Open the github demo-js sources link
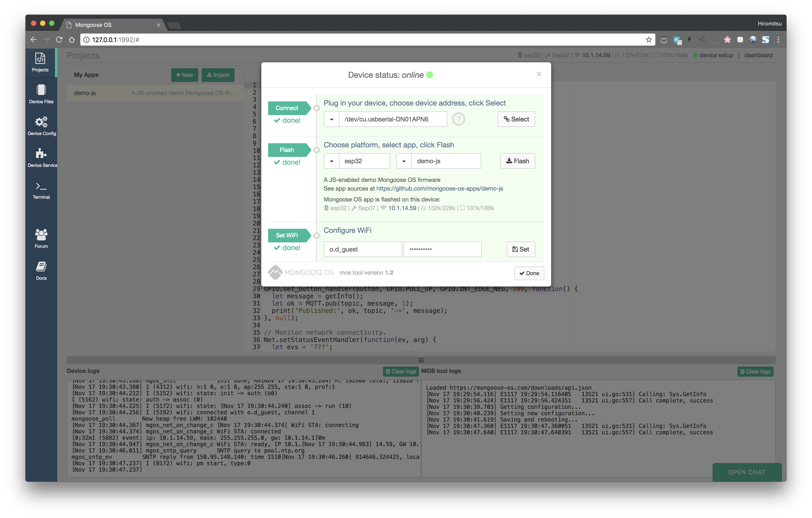 439,189
